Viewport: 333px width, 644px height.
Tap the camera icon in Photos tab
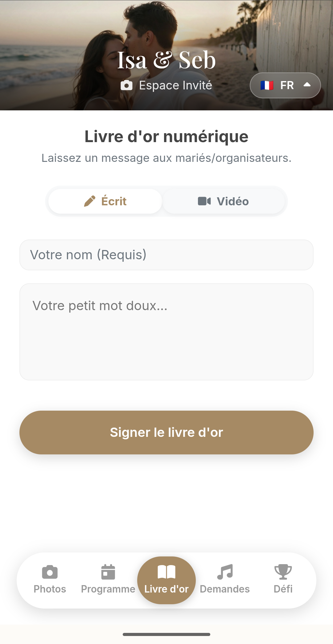tap(50, 572)
